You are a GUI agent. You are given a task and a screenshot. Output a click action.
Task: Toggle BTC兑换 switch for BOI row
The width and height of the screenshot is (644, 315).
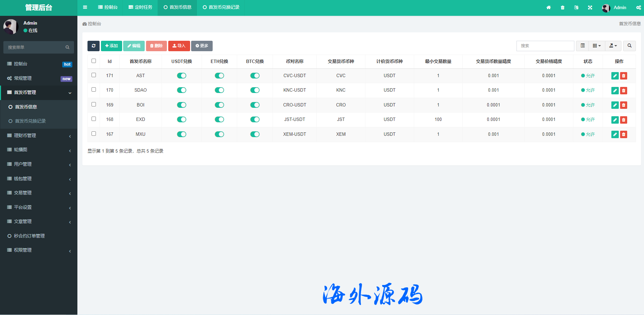255,105
